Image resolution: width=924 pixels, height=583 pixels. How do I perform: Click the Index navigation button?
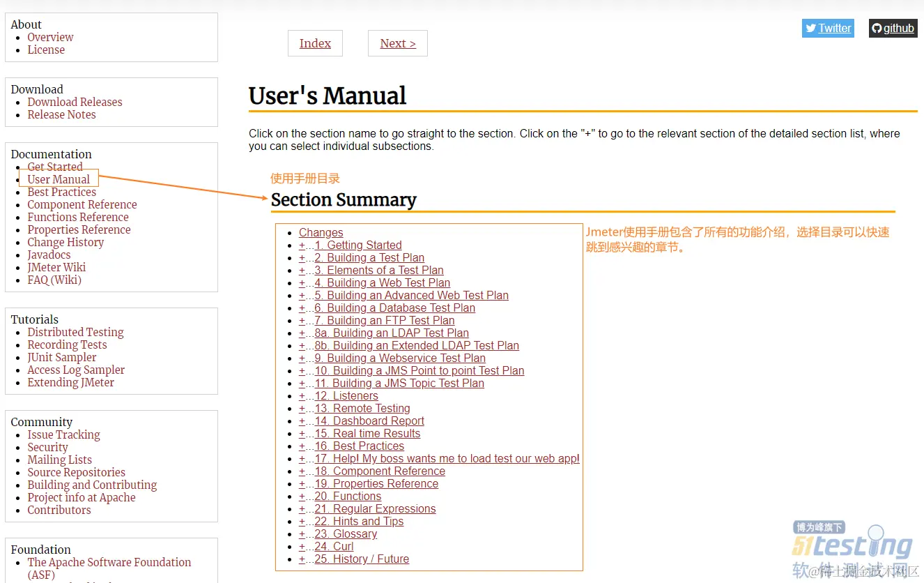click(x=315, y=43)
